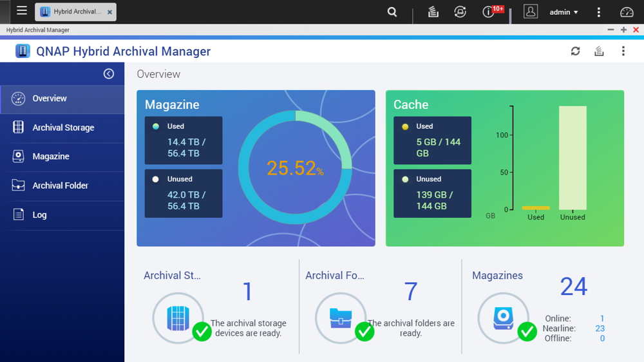Click the search magnifier icon

click(392, 12)
